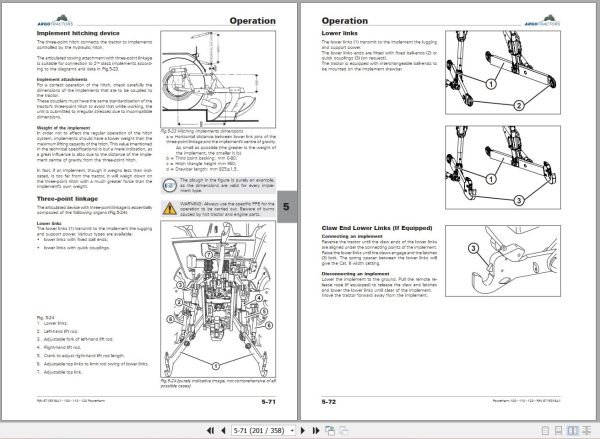Image resolution: width=600 pixels, height=439 pixels.
Task: Click the 'Operation' title on the left page
Action: tap(253, 21)
